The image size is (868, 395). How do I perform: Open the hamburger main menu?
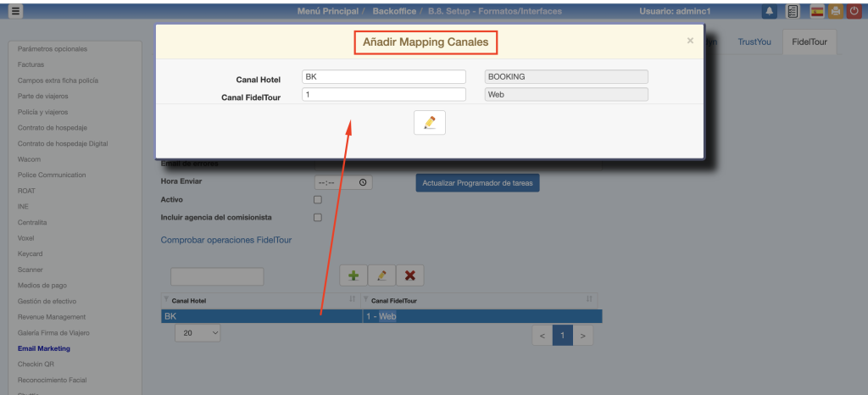[x=16, y=11]
